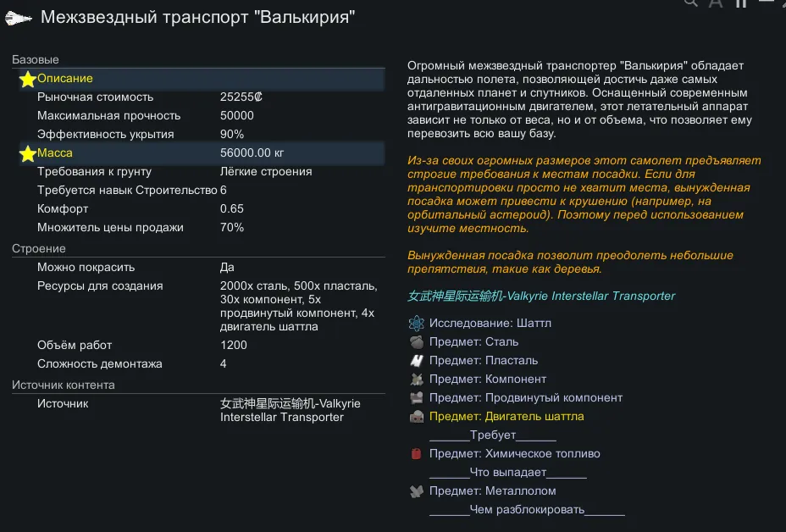
Task: Click the atom research icon for Шаттл
Action: [416, 324]
